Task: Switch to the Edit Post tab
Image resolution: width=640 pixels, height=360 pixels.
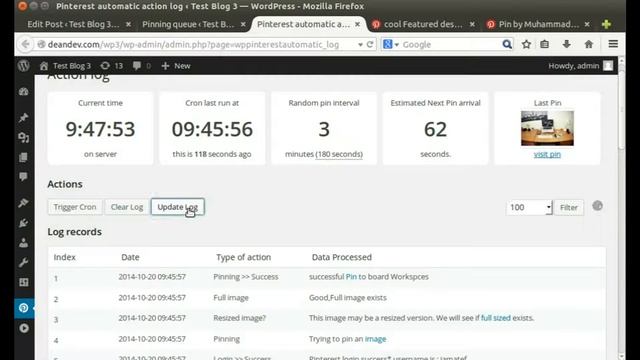Action: (x=73, y=24)
